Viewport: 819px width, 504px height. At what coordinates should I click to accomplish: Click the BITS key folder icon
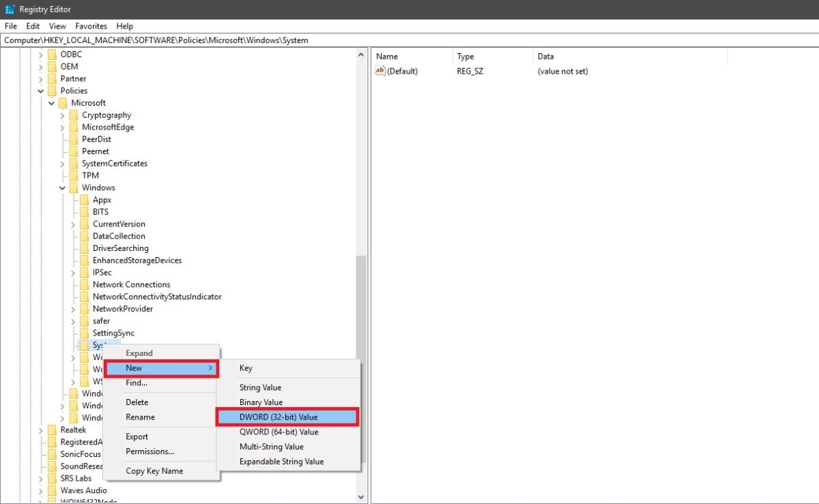[x=83, y=211]
